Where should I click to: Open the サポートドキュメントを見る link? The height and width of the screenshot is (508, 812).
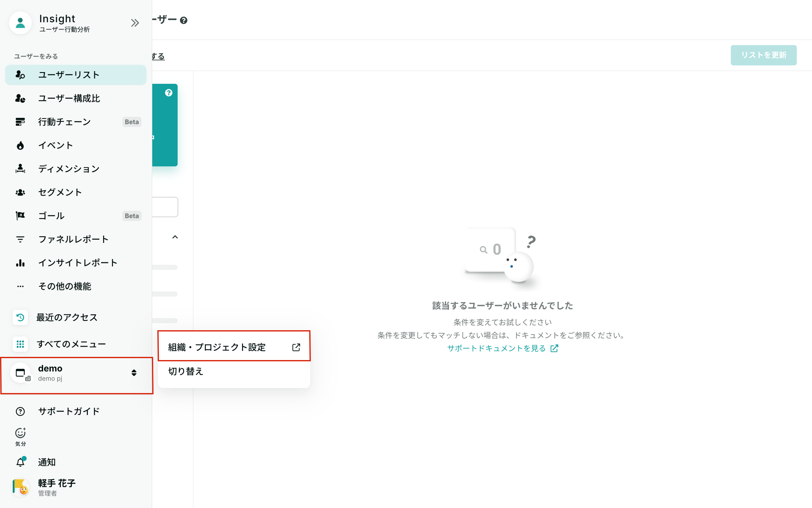click(x=502, y=348)
